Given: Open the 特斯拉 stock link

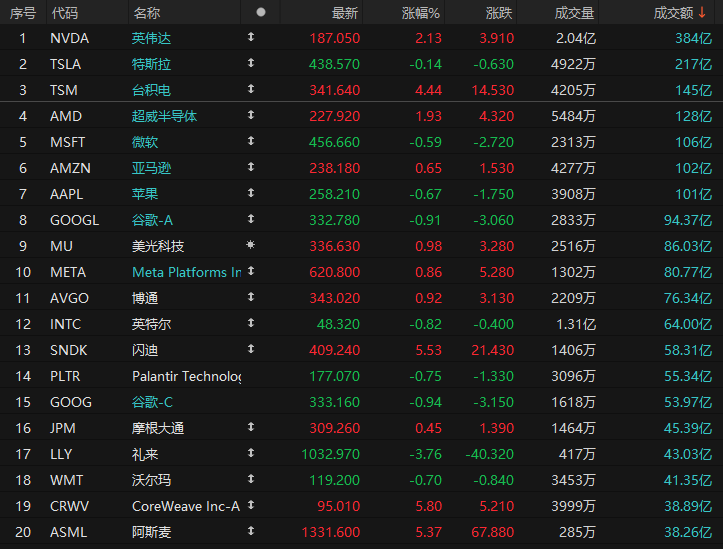Looking at the screenshot, I should pyautogui.click(x=151, y=64).
